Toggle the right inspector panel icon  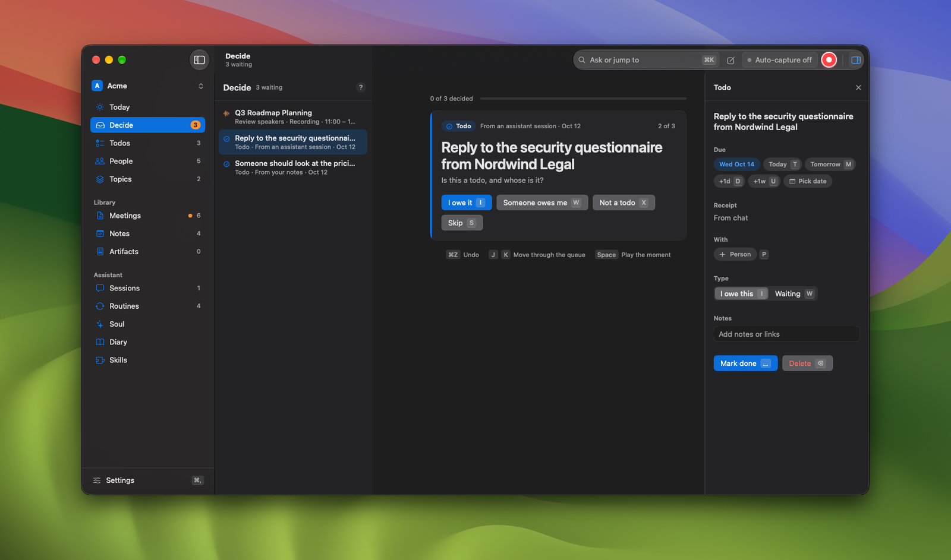[856, 60]
